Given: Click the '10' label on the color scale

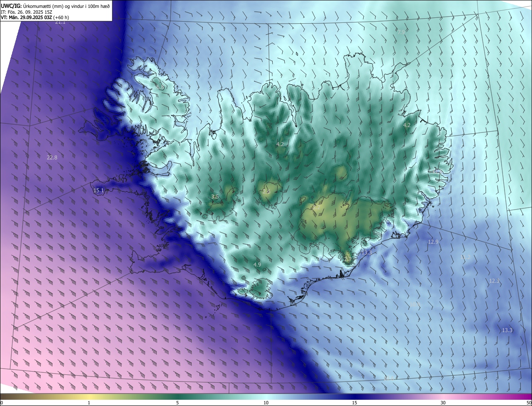Looking at the screenshot, I should (266, 403).
